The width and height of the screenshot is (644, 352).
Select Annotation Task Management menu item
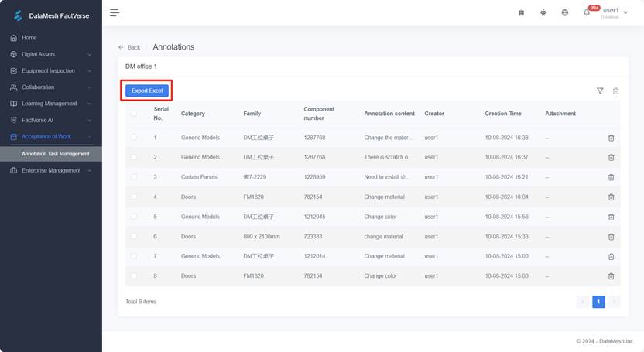coord(55,154)
